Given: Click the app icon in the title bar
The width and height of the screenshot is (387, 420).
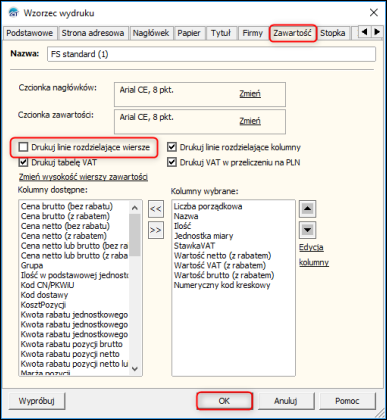Looking at the screenshot, I should click(14, 13).
